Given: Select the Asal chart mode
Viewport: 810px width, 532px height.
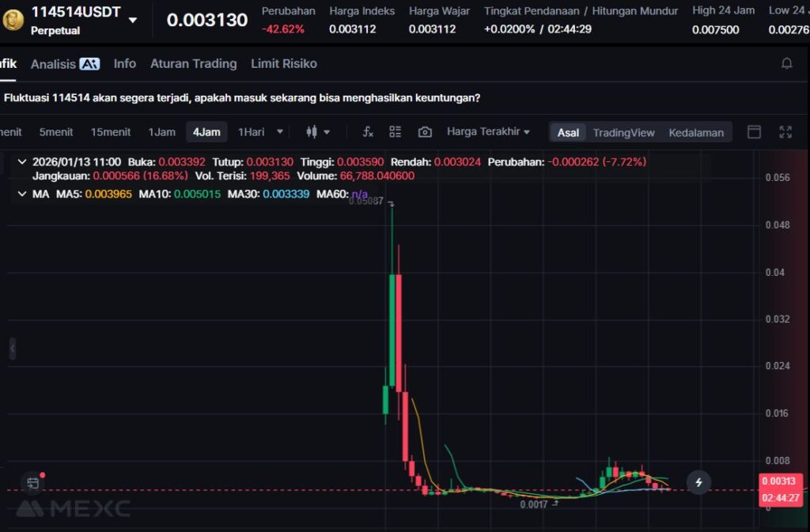Looking at the screenshot, I should pyautogui.click(x=568, y=133).
